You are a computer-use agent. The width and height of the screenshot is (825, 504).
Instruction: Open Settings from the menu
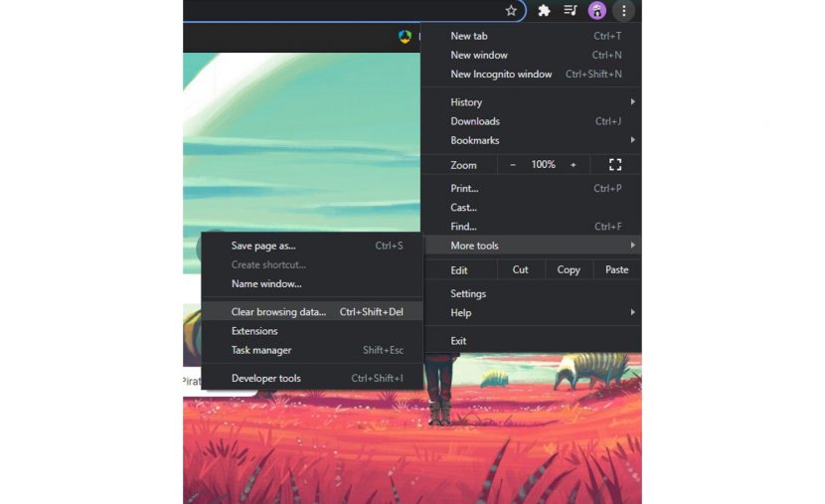click(x=532, y=293)
